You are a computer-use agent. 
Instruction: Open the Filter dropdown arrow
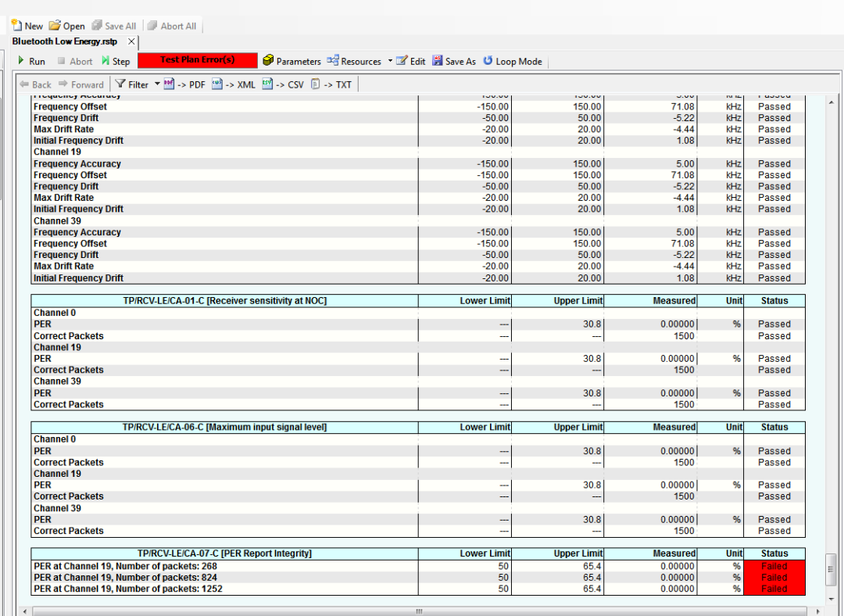click(x=159, y=84)
